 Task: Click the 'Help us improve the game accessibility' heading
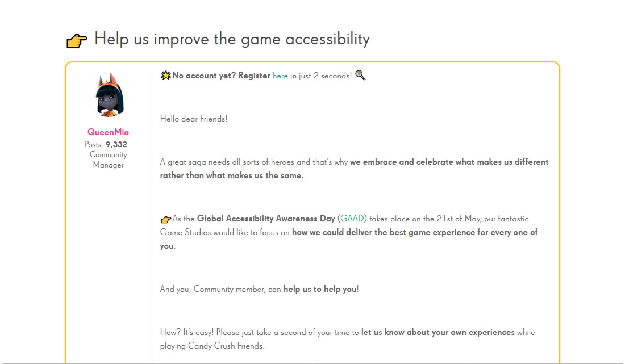232,39
